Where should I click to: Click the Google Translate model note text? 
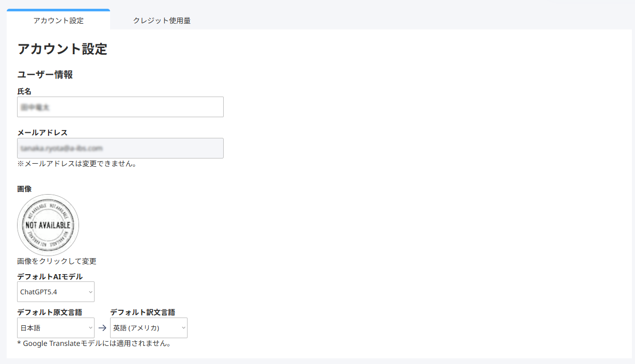[94, 343]
